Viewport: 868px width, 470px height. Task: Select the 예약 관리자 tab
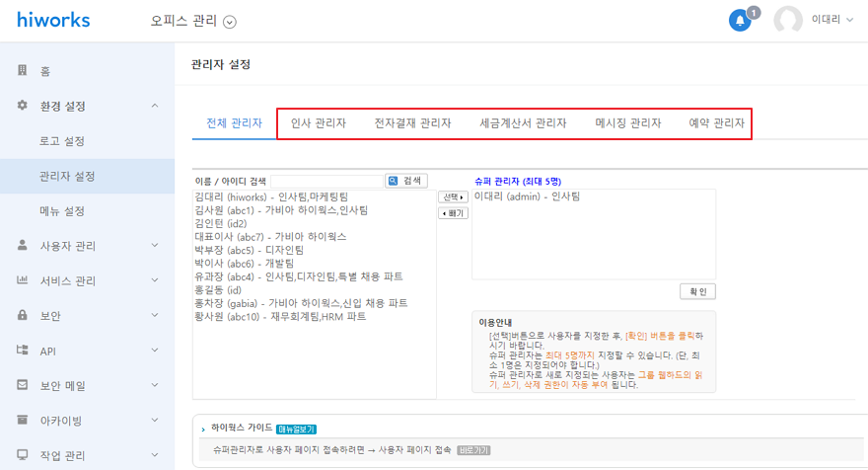click(716, 123)
